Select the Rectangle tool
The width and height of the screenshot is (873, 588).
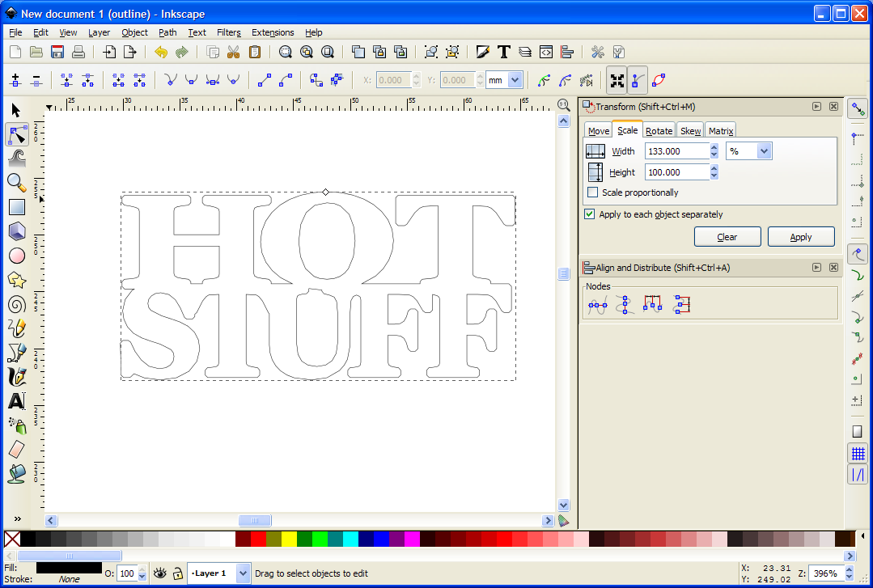[17, 207]
